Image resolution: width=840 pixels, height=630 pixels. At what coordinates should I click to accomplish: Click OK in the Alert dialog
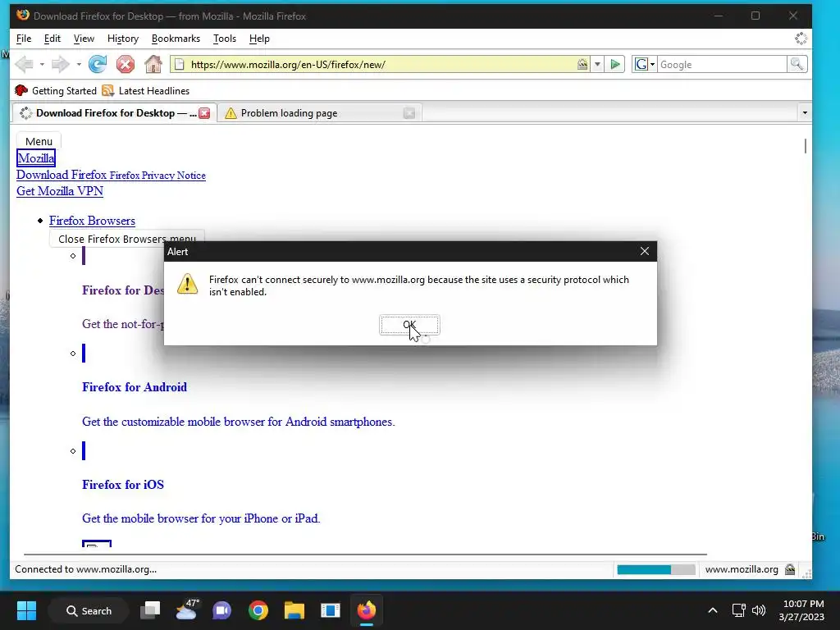[409, 325]
